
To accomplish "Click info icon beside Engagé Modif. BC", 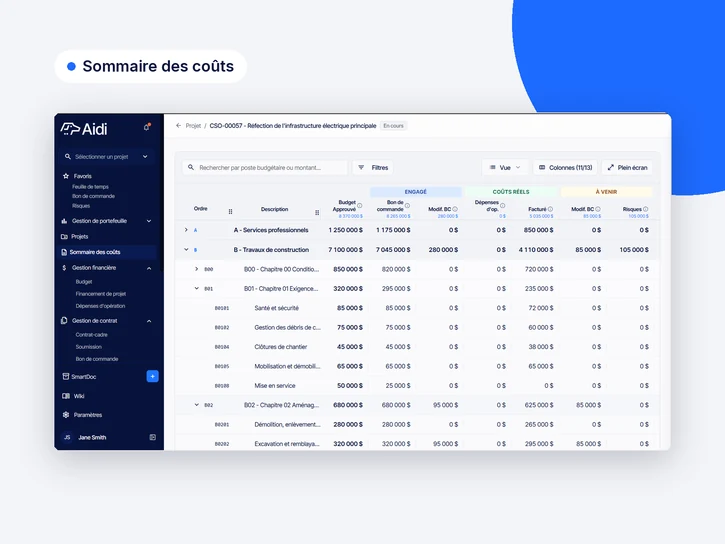I will [455, 209].
